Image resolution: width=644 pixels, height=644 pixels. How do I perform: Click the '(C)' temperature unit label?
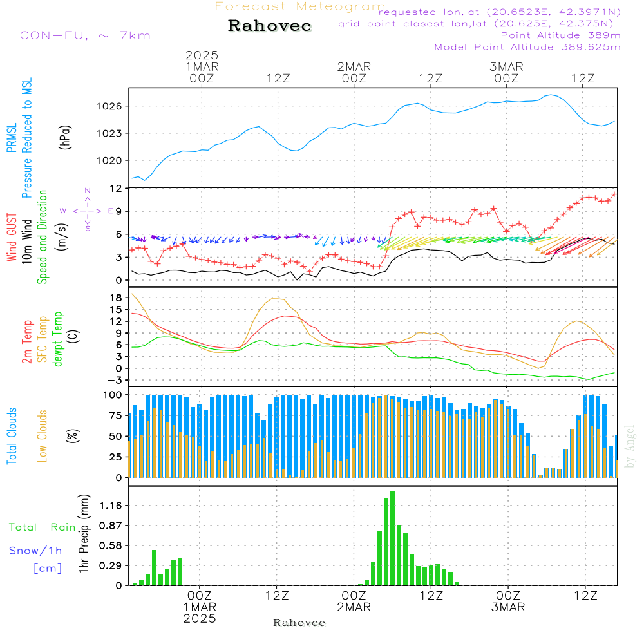pos(73,337)
